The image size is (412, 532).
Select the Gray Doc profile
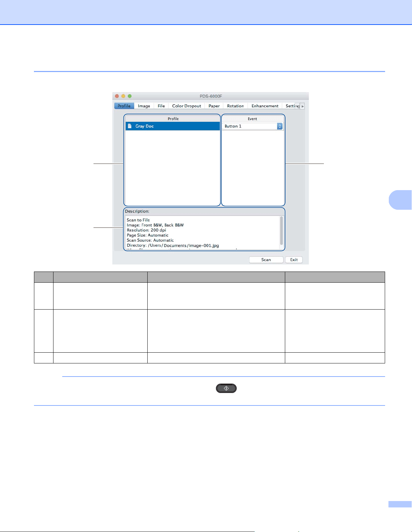tap(173, 126)
